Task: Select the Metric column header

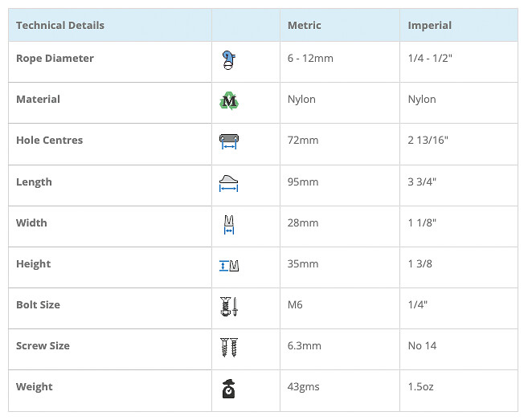Action: [x=304, y=25]
